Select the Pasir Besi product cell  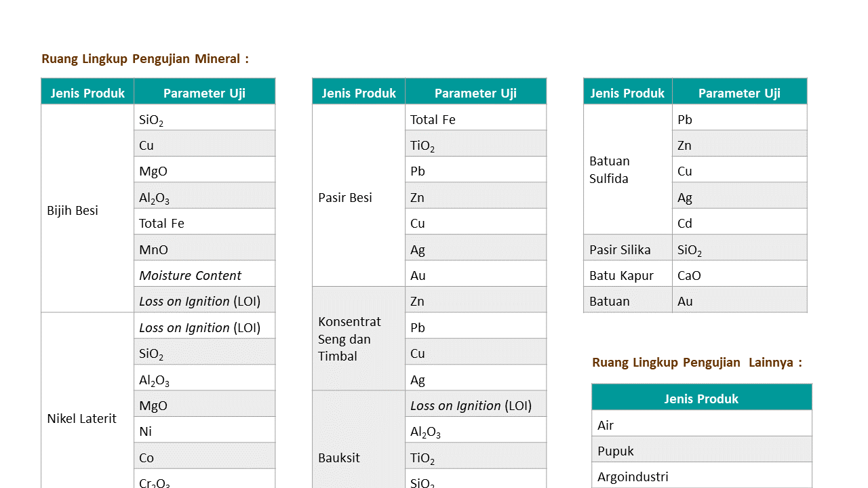(358, 197)
